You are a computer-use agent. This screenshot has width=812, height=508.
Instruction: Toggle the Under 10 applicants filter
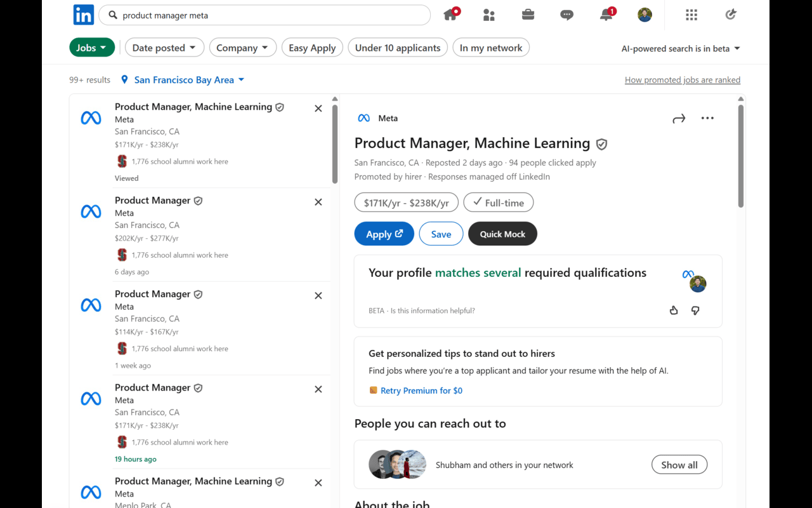(x=398, y=48)
